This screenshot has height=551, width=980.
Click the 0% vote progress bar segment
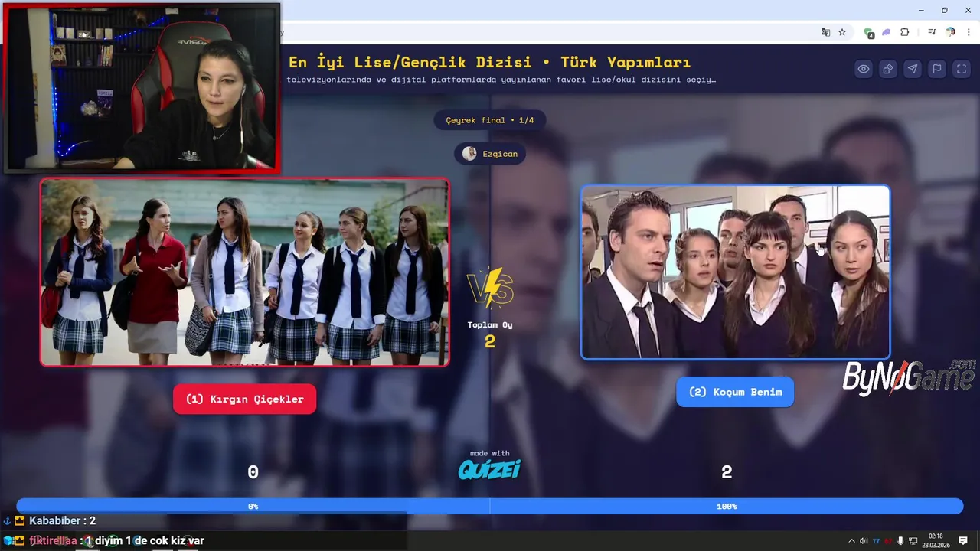coord(253,507)
